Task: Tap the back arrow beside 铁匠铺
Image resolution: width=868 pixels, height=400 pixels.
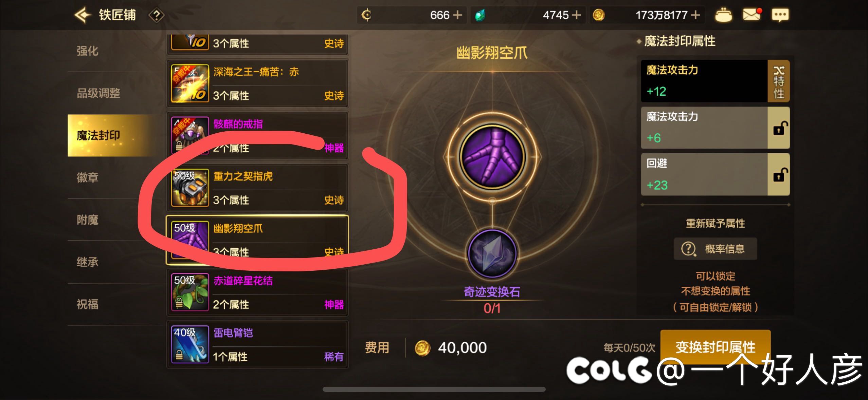Action: pos(83,15)
